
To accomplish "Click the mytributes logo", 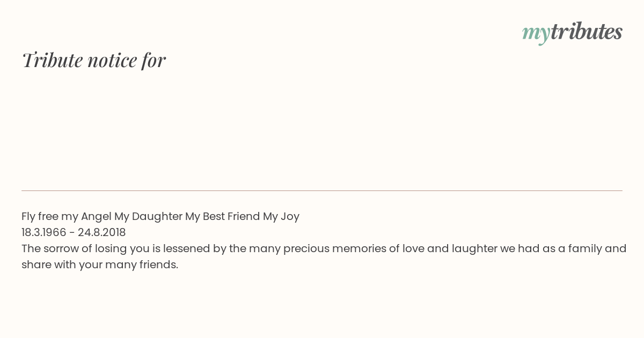I will click(572, 32).
